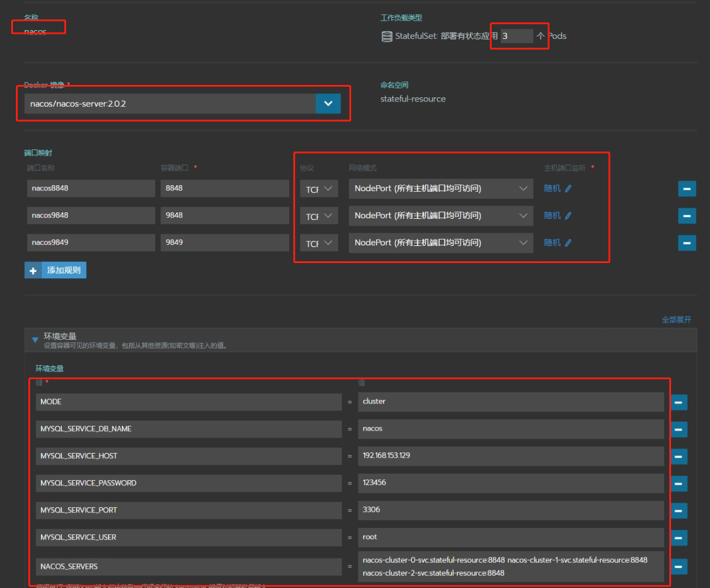
Task: Focus the nacos9849 port name field
Action: coord(91,243)
